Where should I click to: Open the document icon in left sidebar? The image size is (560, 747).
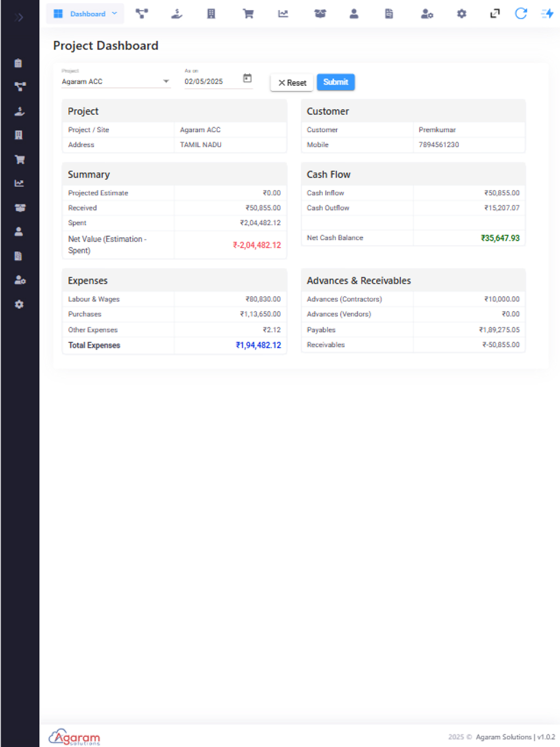click(x=18, y=256)
